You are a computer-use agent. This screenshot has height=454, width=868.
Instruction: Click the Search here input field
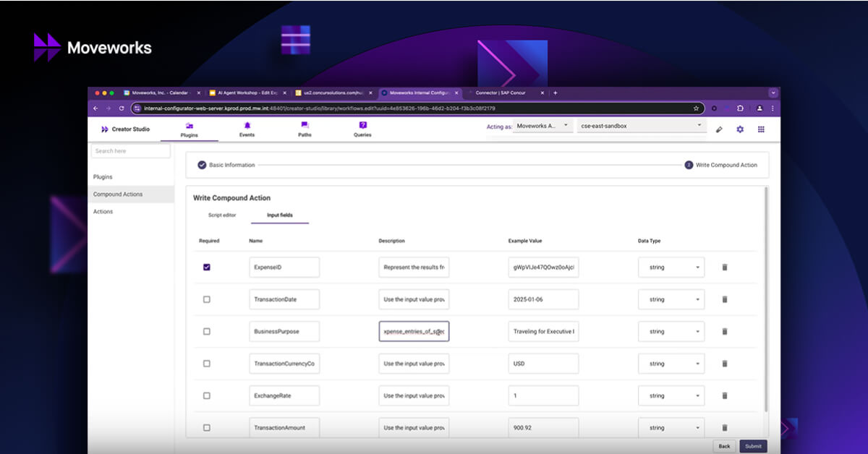coord(131,151)
